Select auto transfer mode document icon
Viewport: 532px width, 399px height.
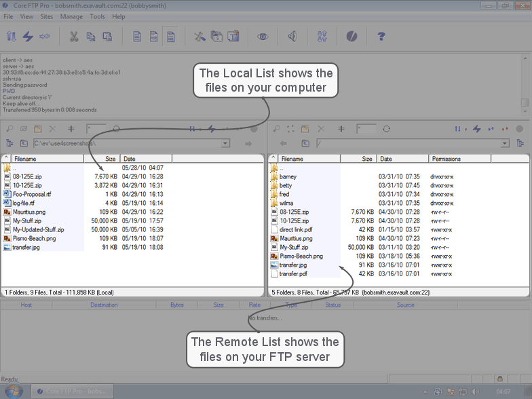pyautogui.click(x=171, y=37)
